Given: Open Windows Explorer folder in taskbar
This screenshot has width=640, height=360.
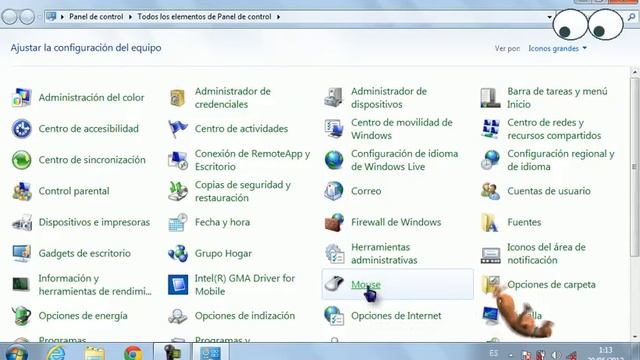Looking at the screenshot, I should coord(95,353).
